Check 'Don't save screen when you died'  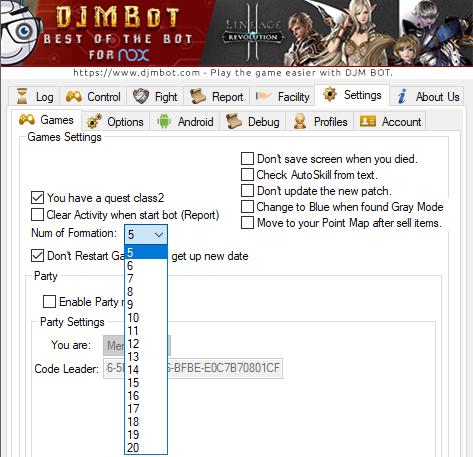coord(247,159)
